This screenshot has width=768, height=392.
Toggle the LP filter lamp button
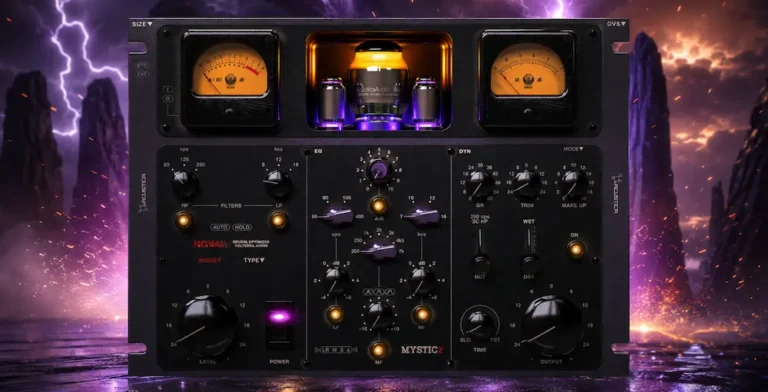coord(278,220)
